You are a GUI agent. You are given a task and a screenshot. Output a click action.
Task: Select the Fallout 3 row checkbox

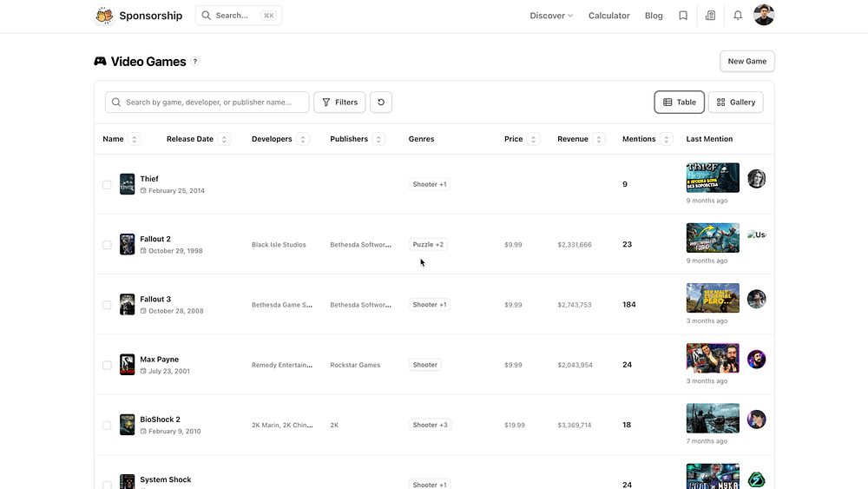click(107, 305)
